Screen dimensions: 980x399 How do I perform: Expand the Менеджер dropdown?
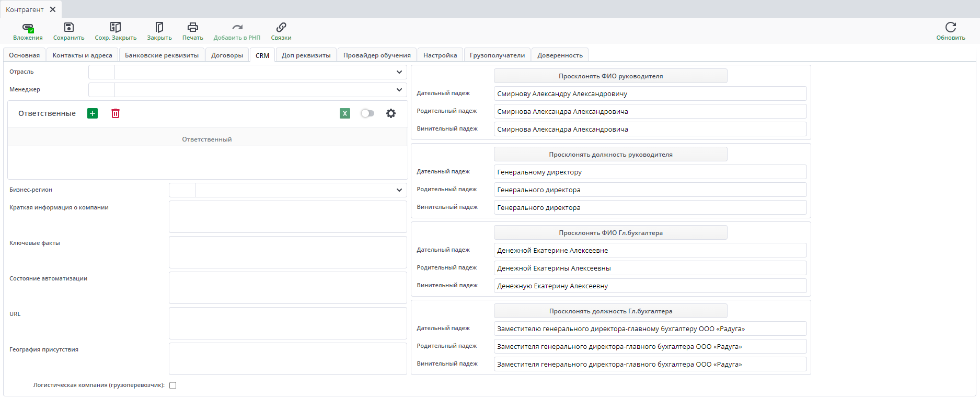click(x=399, y=90)
